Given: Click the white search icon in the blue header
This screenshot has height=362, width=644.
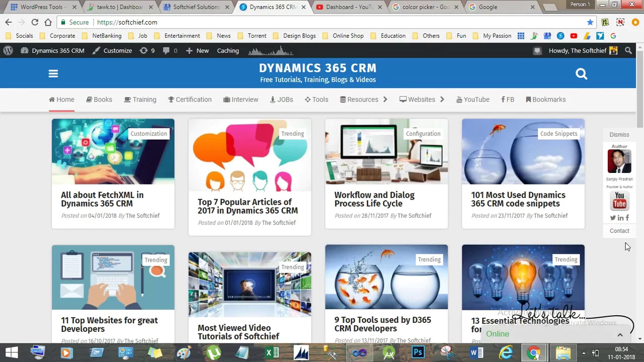Looking at the screenshot, I should click(x=581, y=74).
